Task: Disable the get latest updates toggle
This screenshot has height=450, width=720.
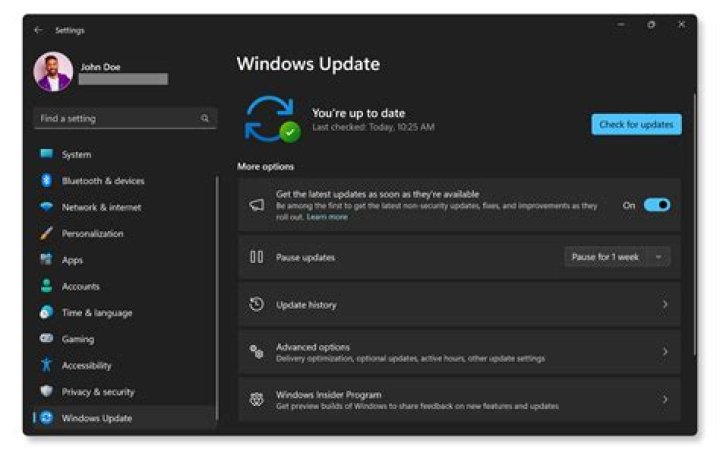Action: click(x=656, y=205)
